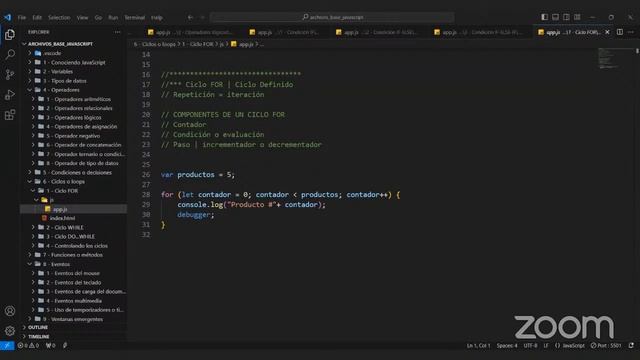
Task: Open the Source Control view
Action: pyautogui.click(x=10, y=74)
